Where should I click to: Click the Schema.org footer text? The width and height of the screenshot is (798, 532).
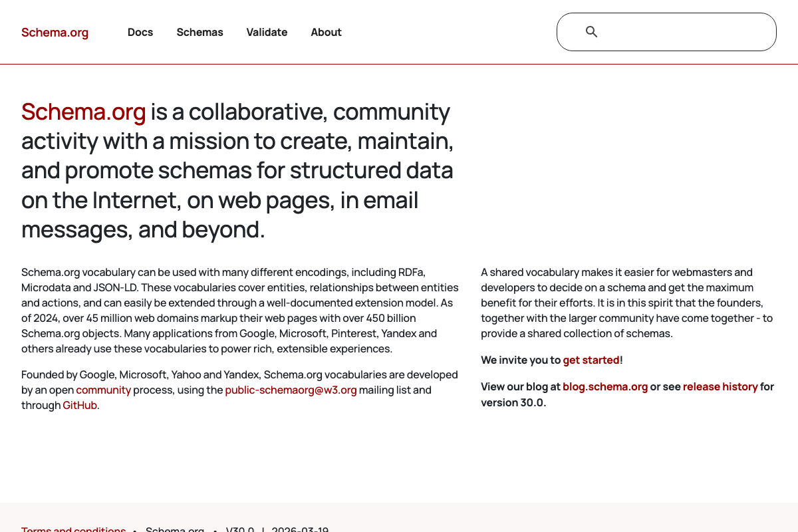(175, 529)
